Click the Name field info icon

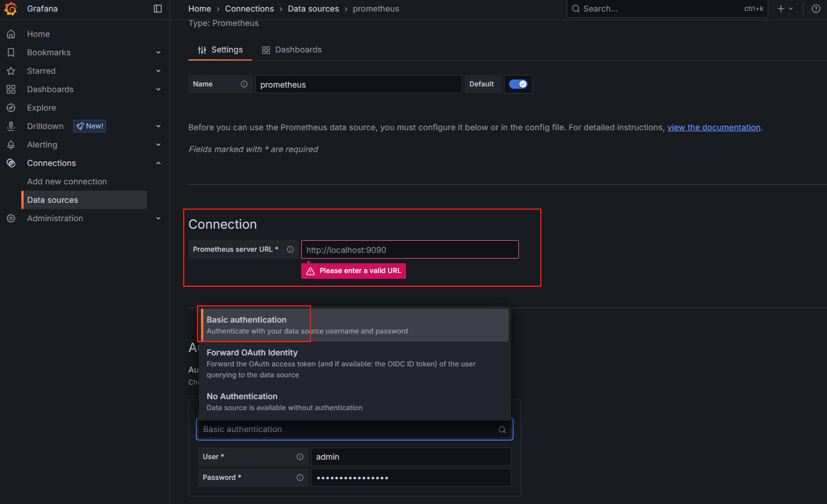[244, 84]
